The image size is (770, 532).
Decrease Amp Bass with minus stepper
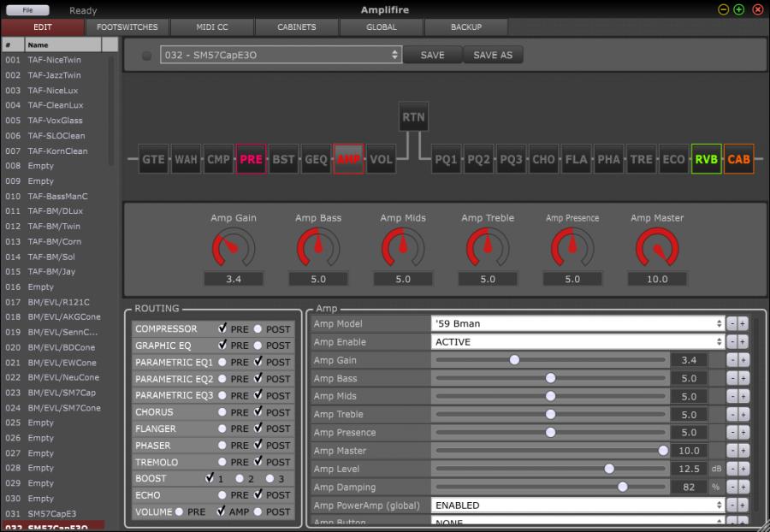[x=732, y=378]
